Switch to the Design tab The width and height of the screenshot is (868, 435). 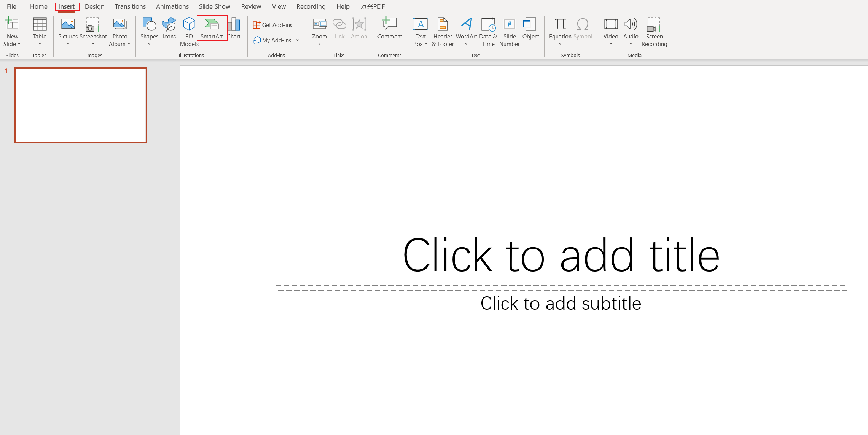tap(94, 6)
